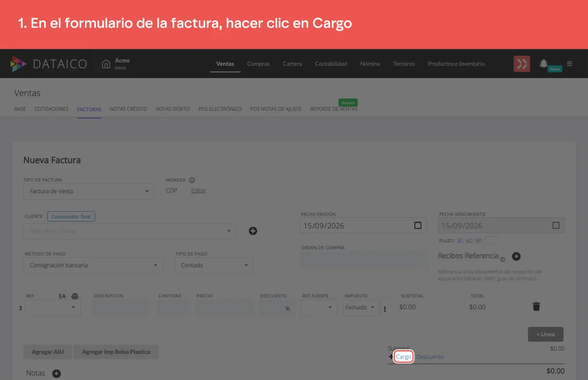The image size is (588, 380).
Task: Add a Recibos Referencia with the plus icon
Action: point(516,256)
